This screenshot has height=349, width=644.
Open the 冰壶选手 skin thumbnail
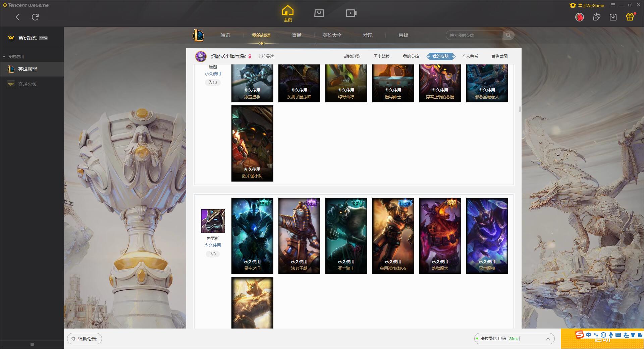pos(252,83)
